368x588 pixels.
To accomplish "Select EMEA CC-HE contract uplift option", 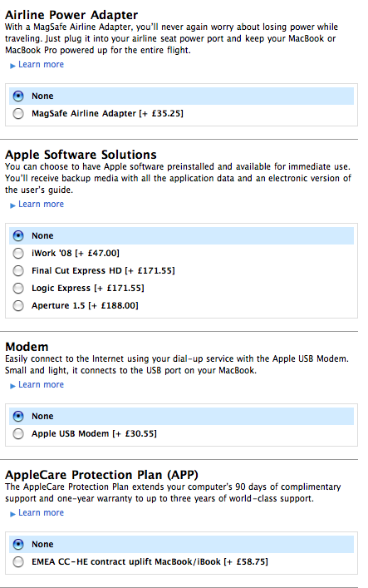I will click(18, 561).
